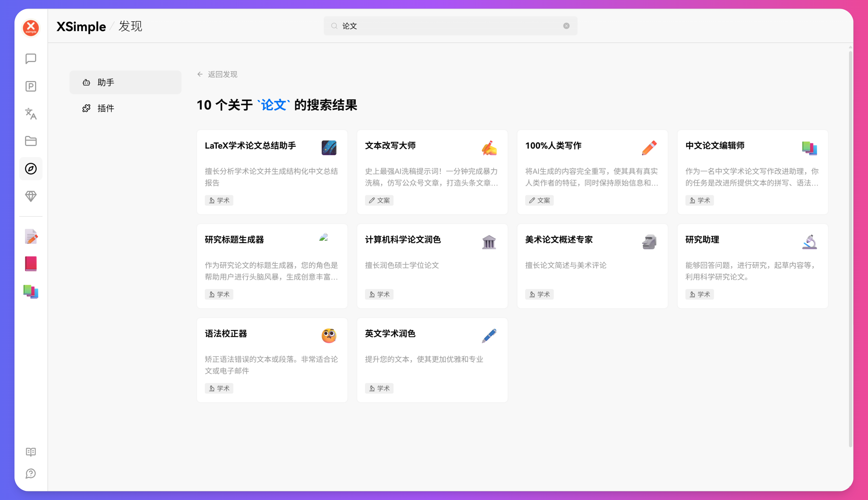Open the LaTeX学术论文总结助手 card title

[x=250, y=146]
